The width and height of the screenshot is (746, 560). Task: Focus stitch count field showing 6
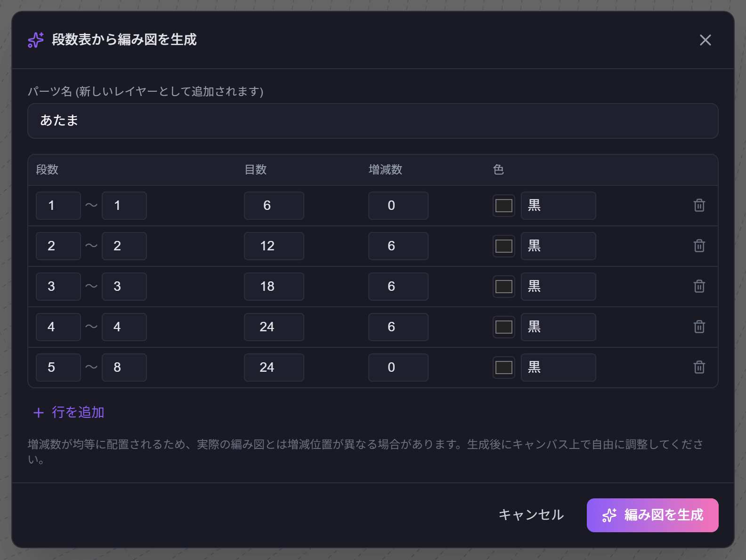pos(274,206)
